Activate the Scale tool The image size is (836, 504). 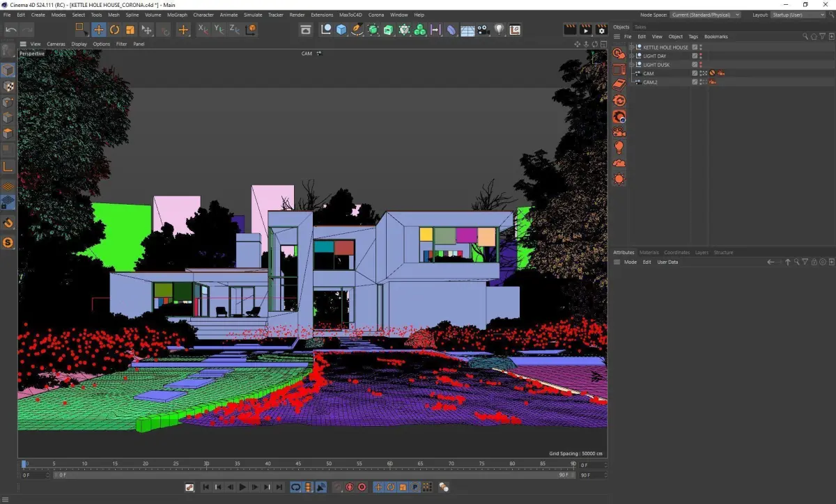coord(130,29)
